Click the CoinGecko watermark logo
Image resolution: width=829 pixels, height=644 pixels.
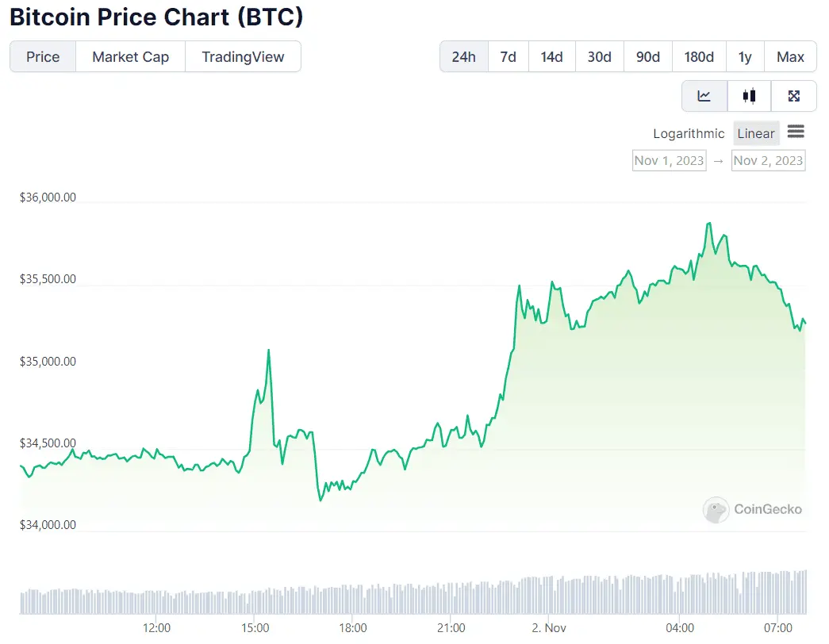(x=752, y=510)
